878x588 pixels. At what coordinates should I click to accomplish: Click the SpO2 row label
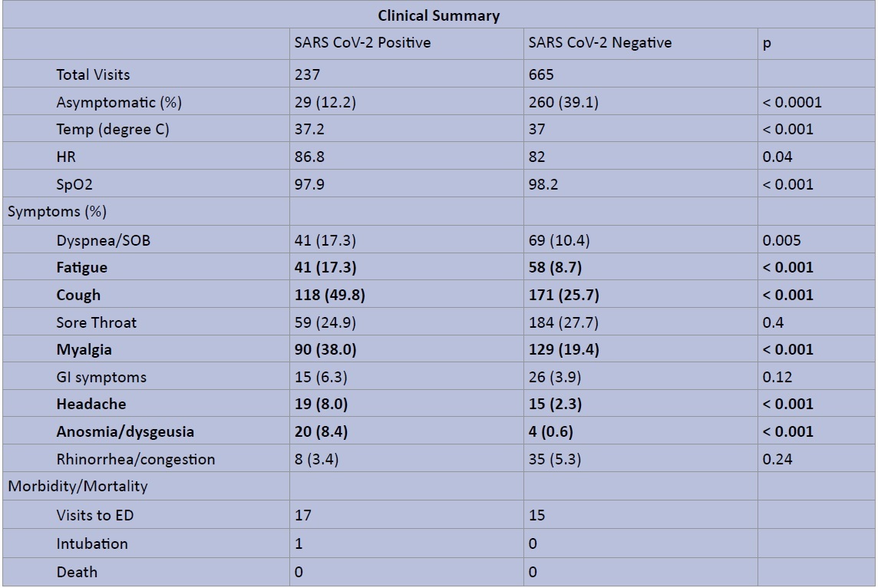click(74, 184)
